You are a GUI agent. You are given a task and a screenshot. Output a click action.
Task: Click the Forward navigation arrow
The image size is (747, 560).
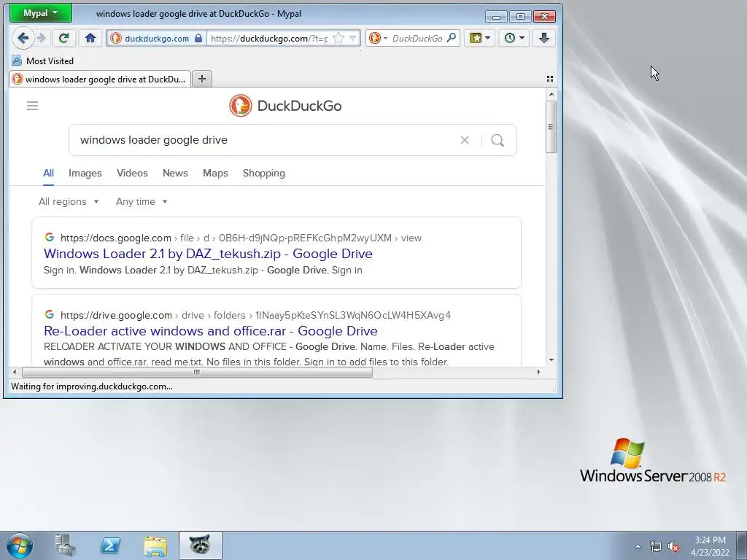(42, 38)
